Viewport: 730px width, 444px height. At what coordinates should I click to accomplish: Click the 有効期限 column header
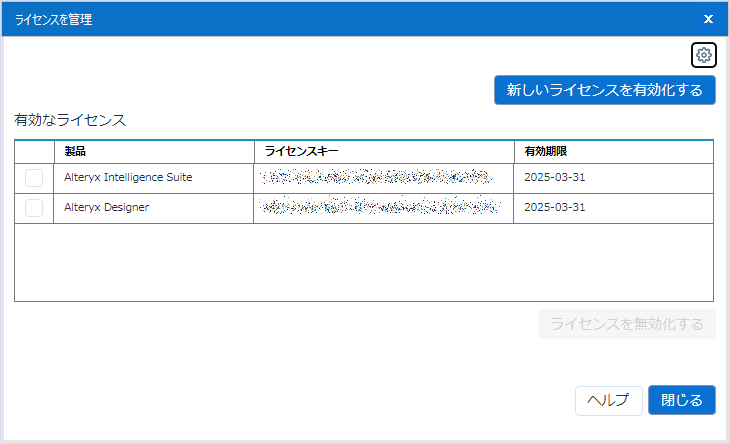(547, 151)
